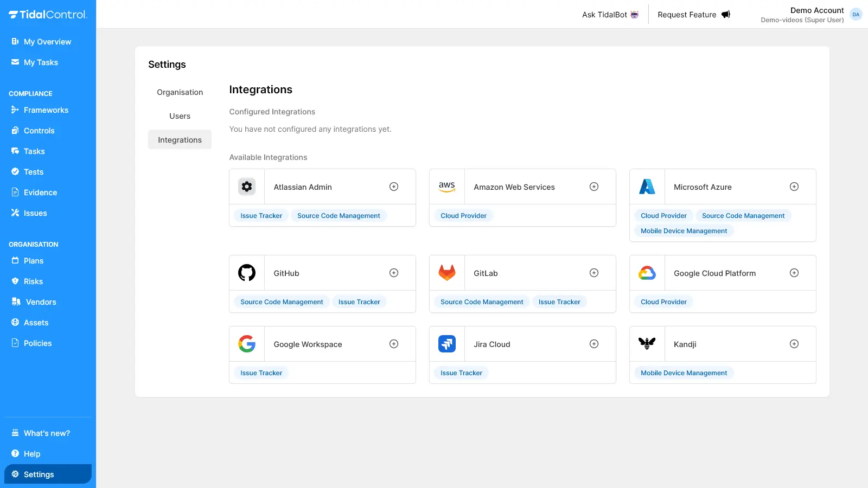Click the Ask TidalBot button

(610, 15)
